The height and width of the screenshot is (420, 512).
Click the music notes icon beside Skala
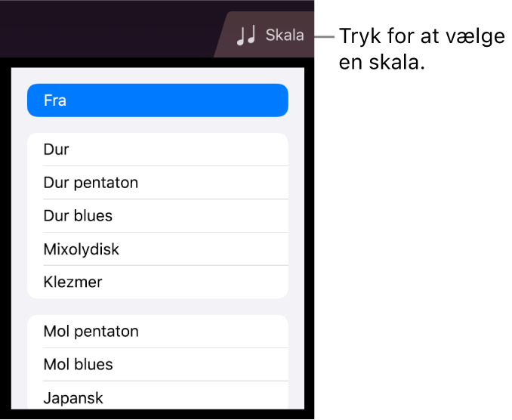246,36
